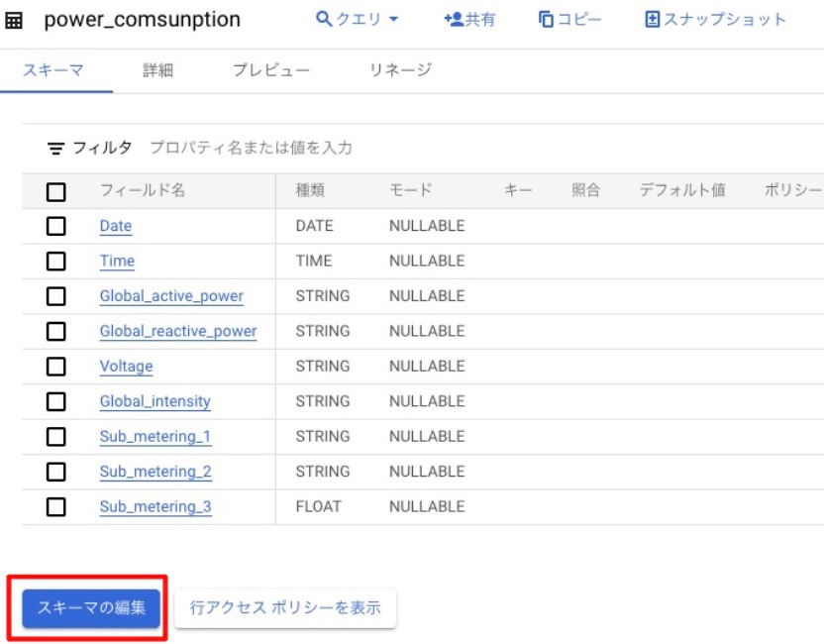The width and height of the screenshot is (824, 644).
Task: Open the Voltage field link
Action: coord(126,367)
